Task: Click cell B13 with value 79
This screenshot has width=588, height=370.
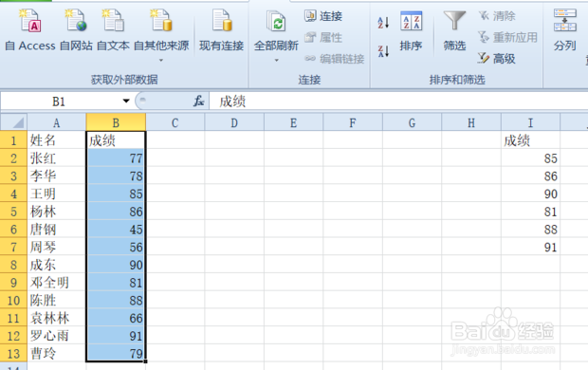Action: click(x=116, y=354)
